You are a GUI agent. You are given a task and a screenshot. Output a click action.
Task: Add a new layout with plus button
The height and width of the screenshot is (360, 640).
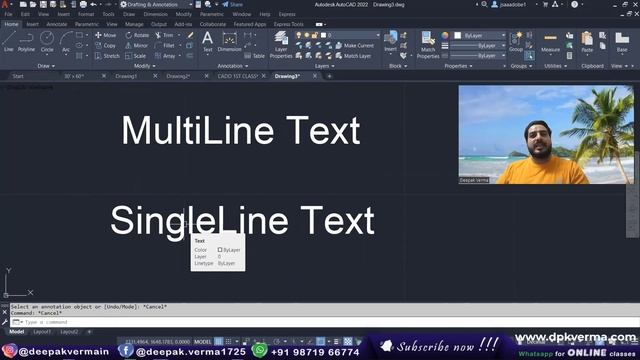click(89, 332)
